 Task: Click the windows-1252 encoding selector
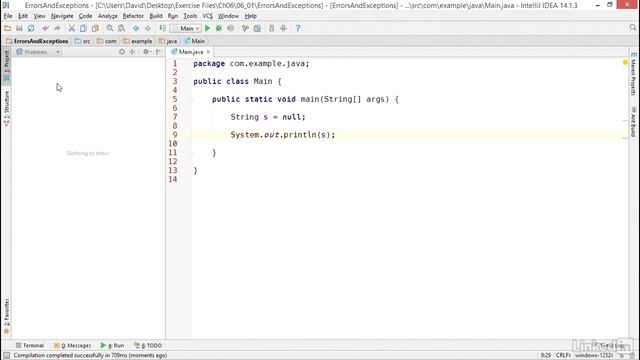click(594, 356)
